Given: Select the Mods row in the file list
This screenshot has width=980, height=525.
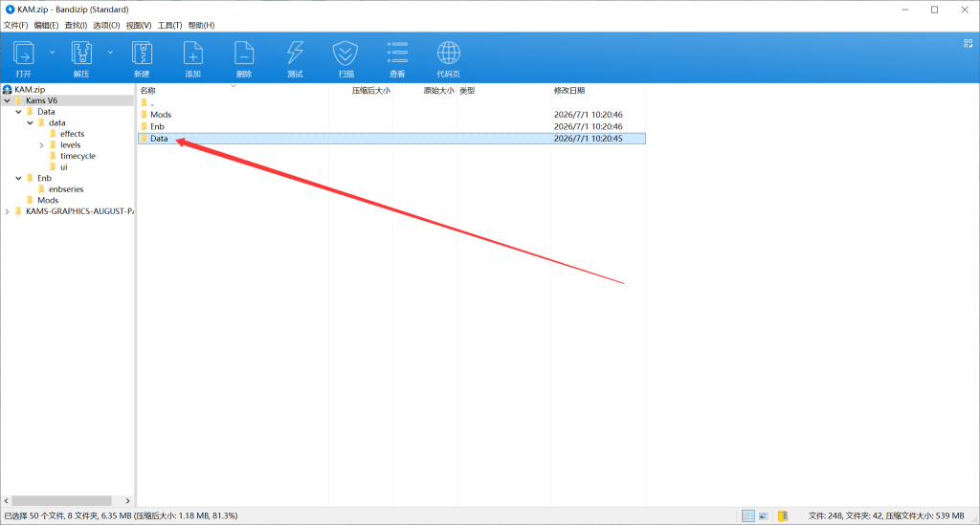Looking at the screenshot, I should point(391,115).
